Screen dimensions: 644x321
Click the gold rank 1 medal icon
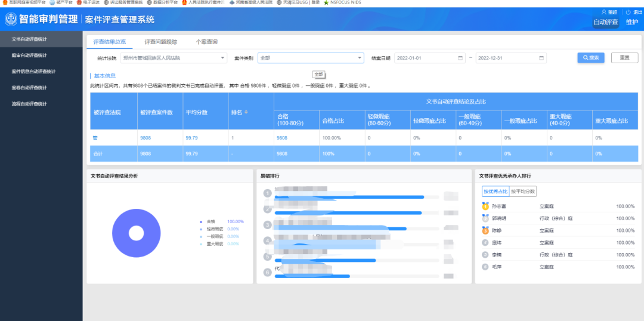click(x=485, y=206)
